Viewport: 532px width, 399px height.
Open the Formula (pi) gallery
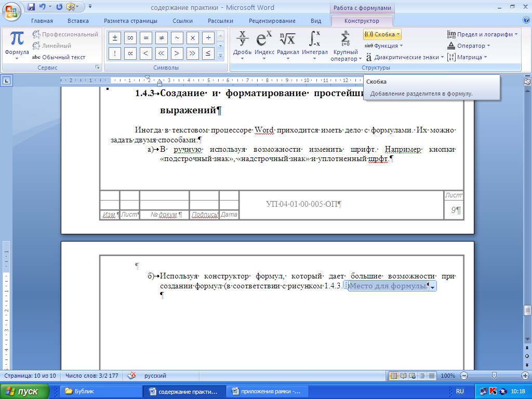click(x=17, y=45)
